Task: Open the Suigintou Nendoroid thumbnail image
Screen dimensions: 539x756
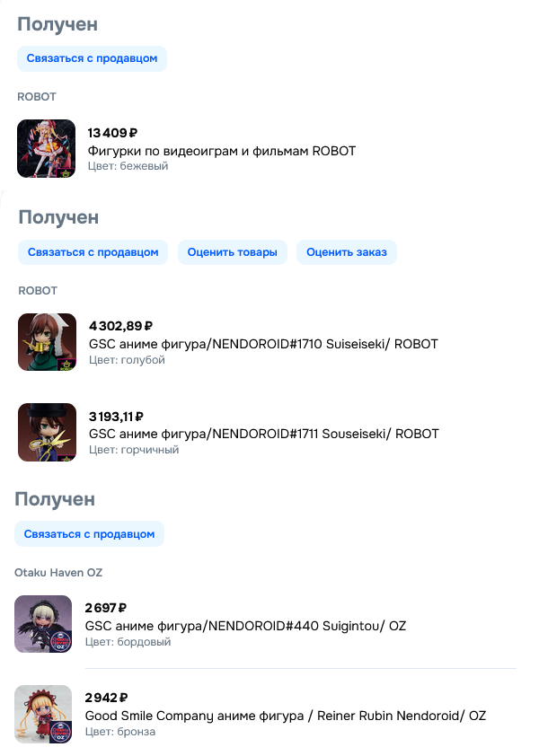Action: [43, 624]
